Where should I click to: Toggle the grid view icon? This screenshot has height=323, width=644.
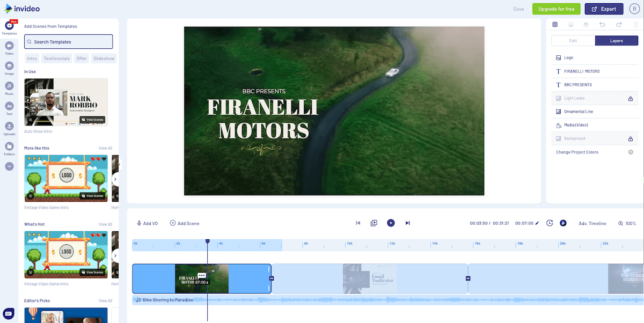pyautogui.click(x=555, y=25)
